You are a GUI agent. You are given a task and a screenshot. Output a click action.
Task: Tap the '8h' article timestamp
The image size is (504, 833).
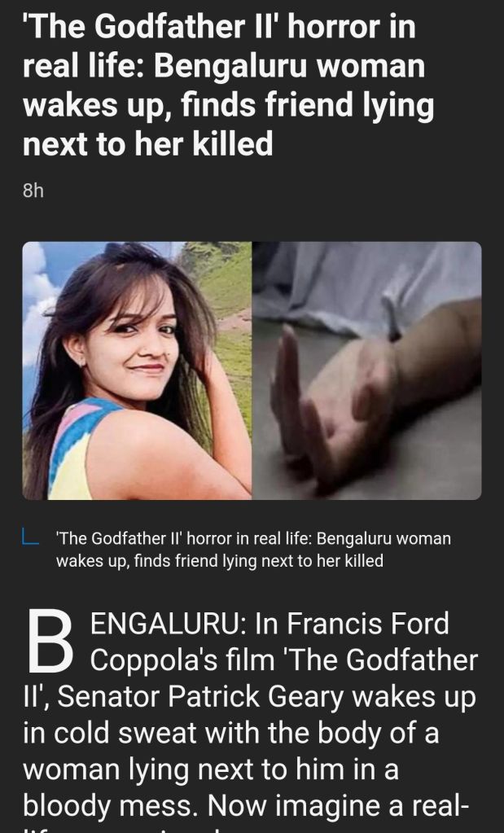(33, 191)
